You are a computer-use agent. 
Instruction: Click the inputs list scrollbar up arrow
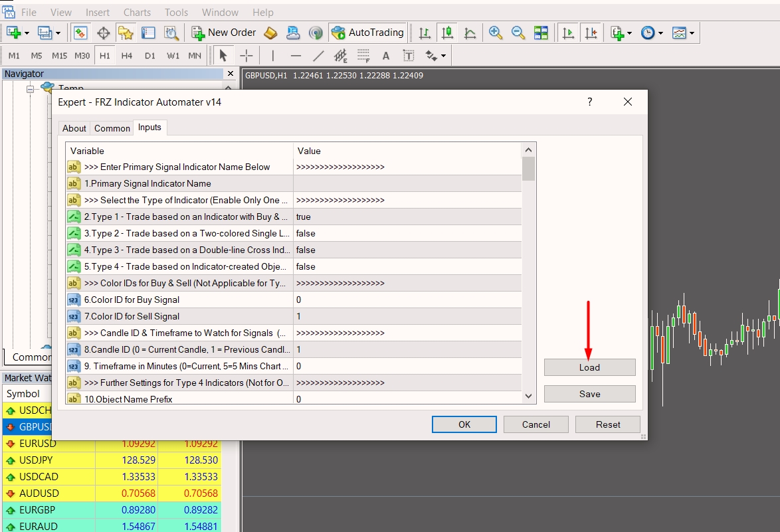click(528, 149)
